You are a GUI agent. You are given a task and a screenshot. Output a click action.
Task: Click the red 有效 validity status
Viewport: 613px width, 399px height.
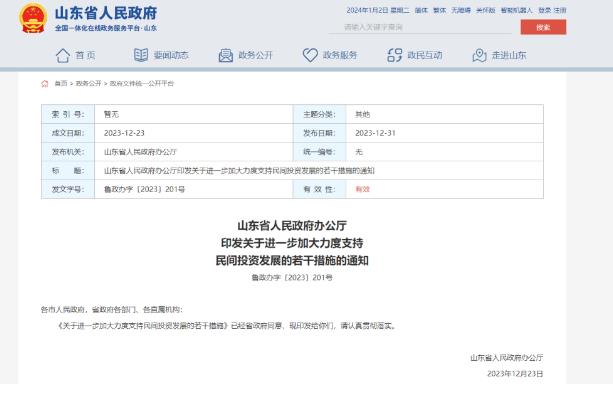[x=362, y=189]
